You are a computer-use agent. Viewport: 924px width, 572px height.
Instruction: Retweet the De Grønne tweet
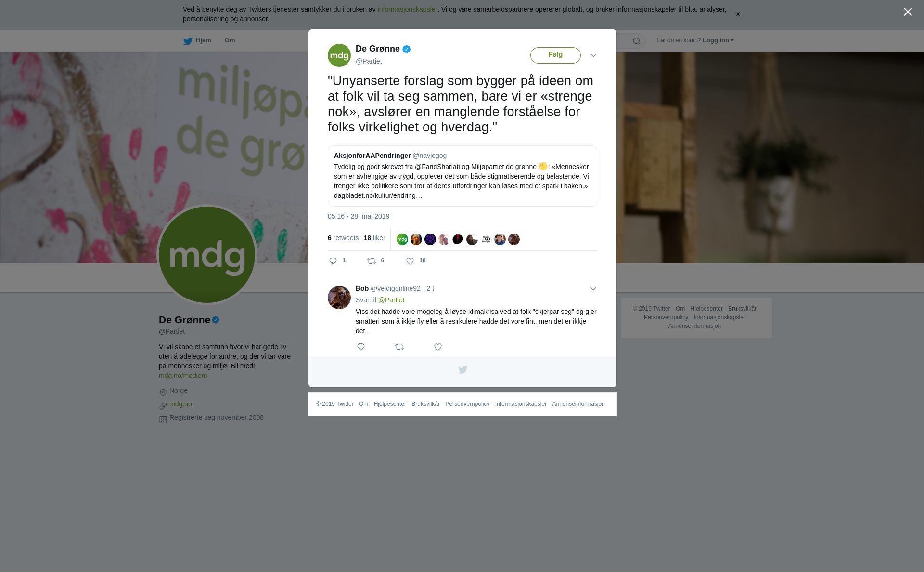372,261
